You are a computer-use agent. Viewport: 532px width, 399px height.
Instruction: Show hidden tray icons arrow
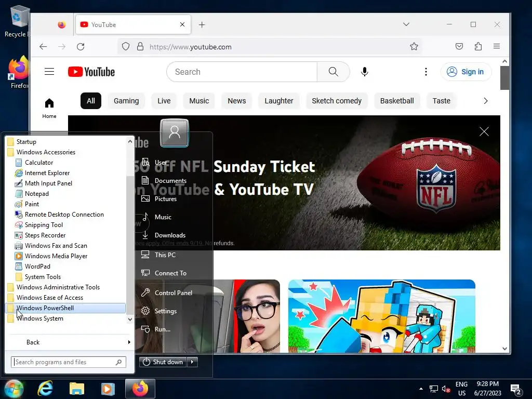421,389
